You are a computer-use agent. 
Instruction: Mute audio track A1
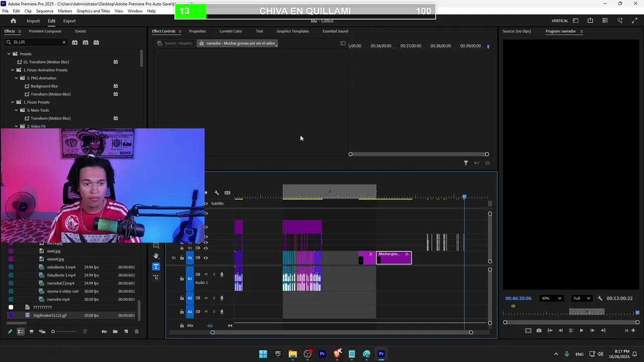(206, 275)
